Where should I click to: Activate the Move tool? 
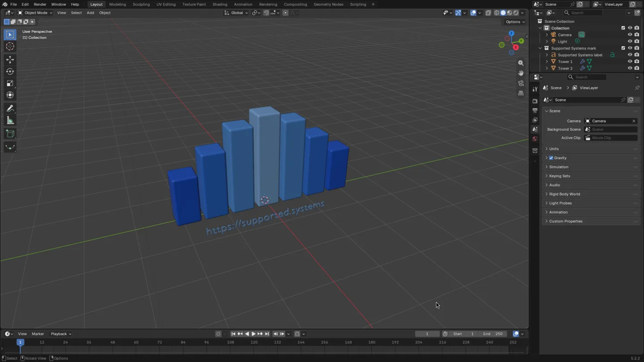coord(10,59)
